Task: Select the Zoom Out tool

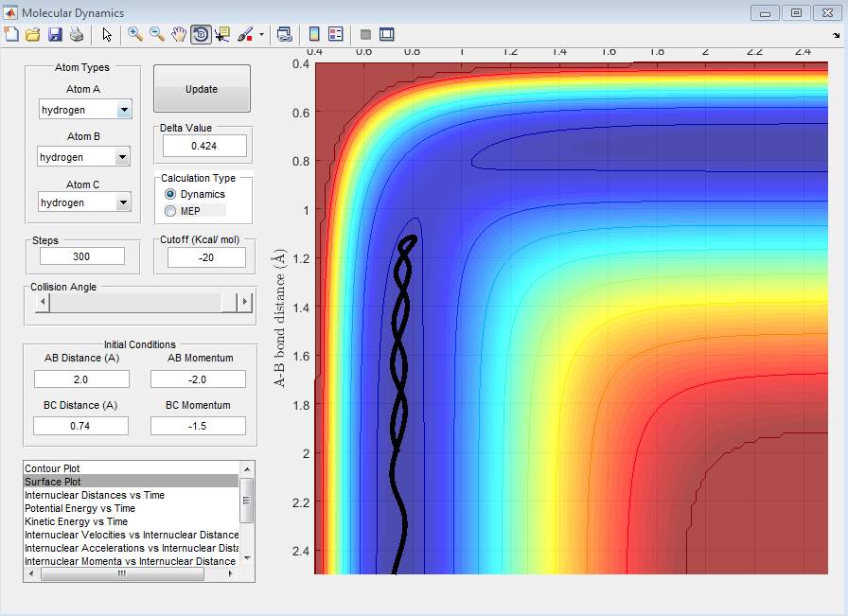Action: coord(157,34)
